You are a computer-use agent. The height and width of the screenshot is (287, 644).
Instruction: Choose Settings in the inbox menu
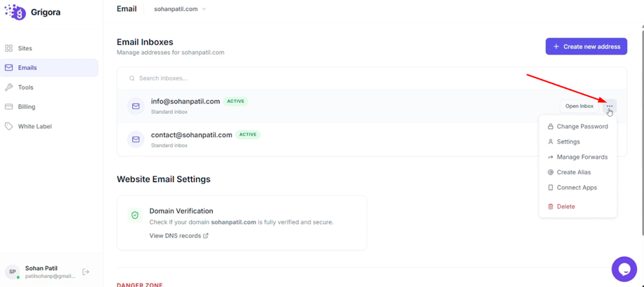568,141
